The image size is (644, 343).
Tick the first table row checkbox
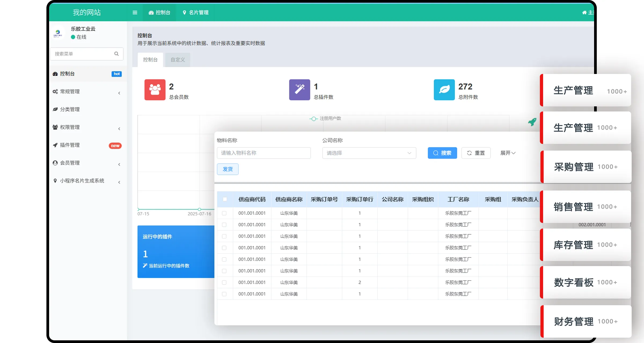(x=224, y=213)
